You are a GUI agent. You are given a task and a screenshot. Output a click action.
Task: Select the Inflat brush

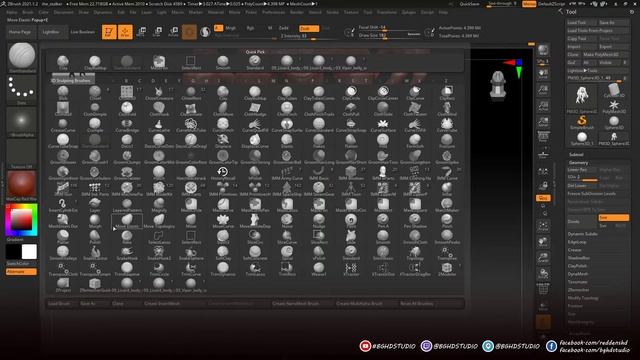coord(447,189)
